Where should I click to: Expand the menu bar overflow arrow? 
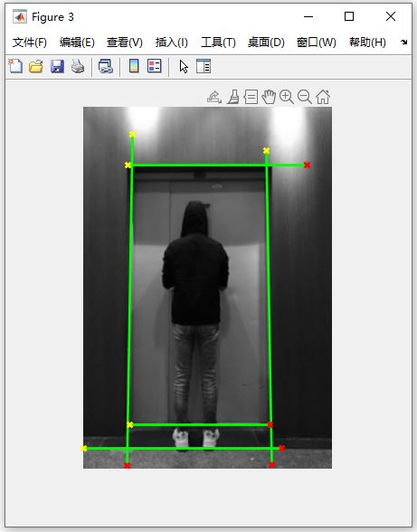[x=403, y=43]
